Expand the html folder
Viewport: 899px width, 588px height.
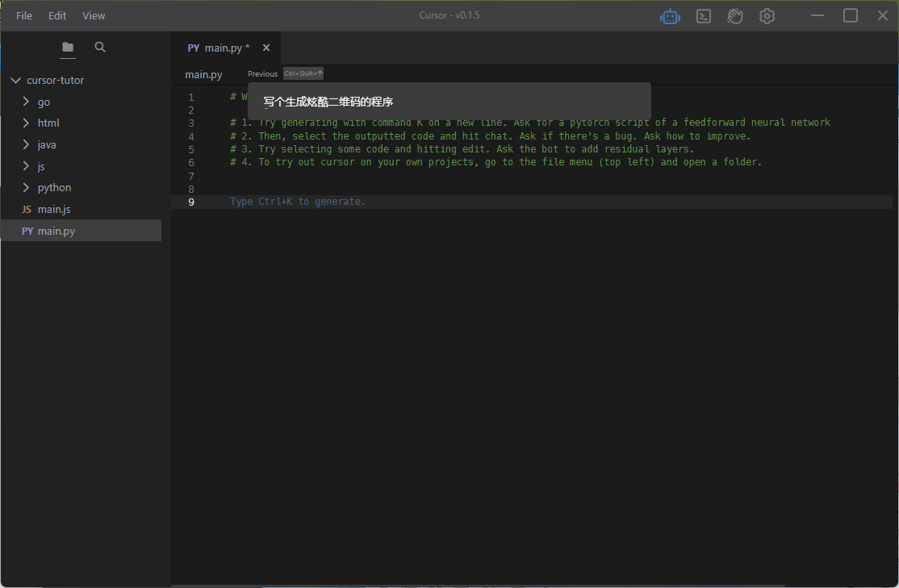[26, 123]
